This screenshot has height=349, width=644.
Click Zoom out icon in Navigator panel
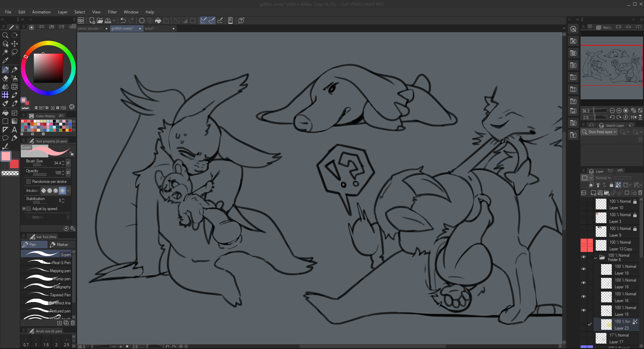(x=612, y=110)
